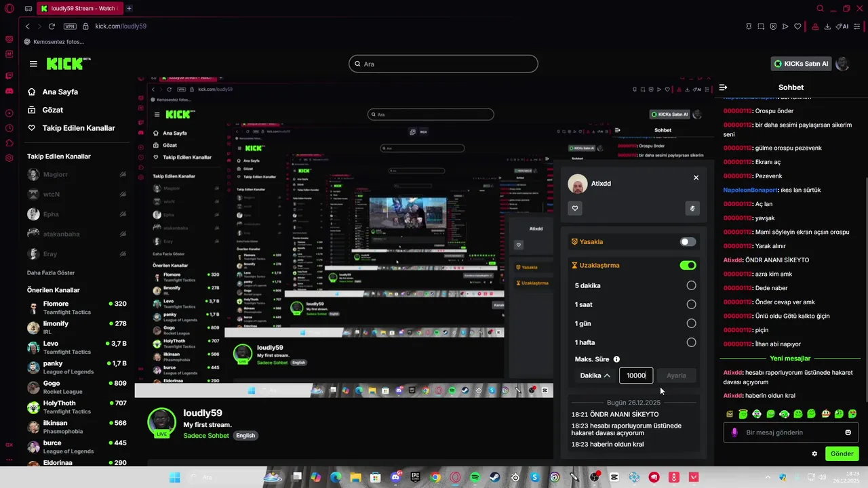Click the kick.com/loudly59 address bar
868x488 pixels.
pos(121,26)
